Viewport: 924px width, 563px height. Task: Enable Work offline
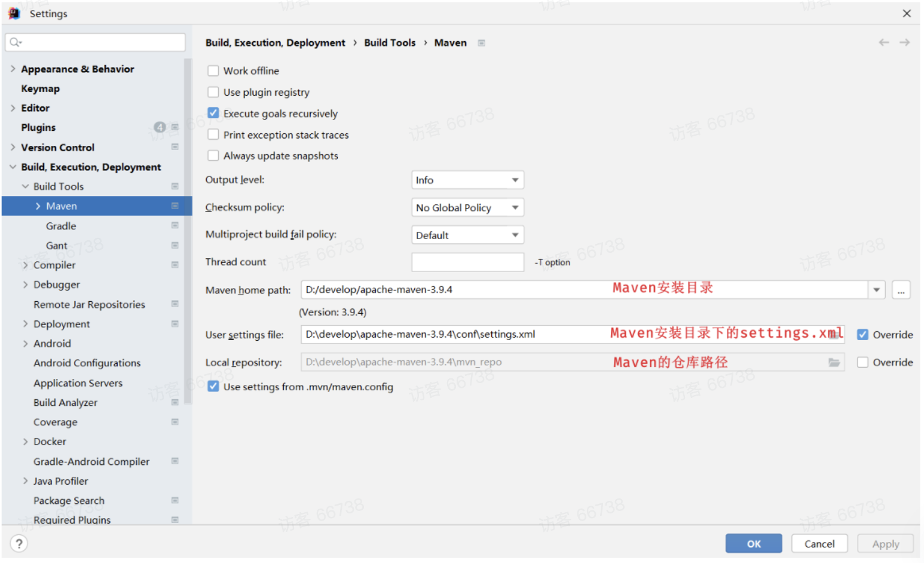point(213,71)
